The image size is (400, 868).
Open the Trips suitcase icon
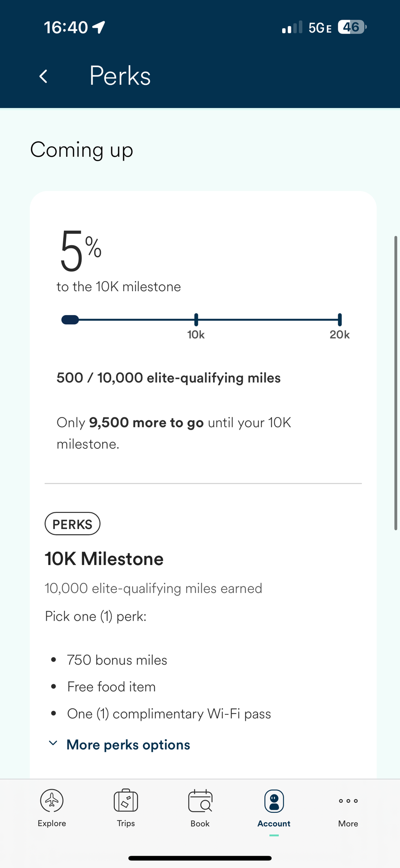126,801
